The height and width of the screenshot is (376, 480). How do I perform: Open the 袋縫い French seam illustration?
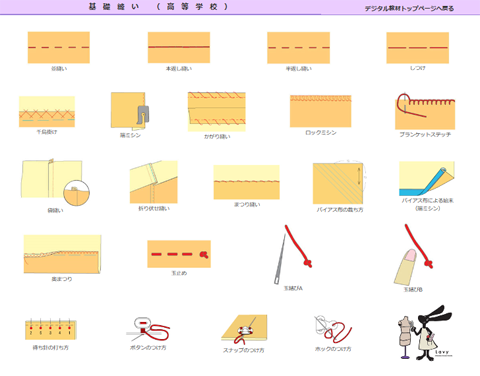coord(56,182)
